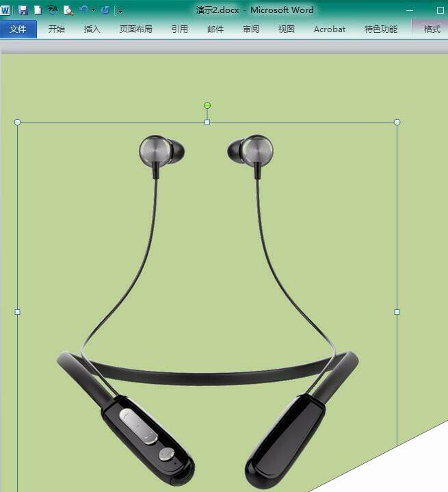
Task: Click the top-center sizing handle of the image
Action: point(207,122)
